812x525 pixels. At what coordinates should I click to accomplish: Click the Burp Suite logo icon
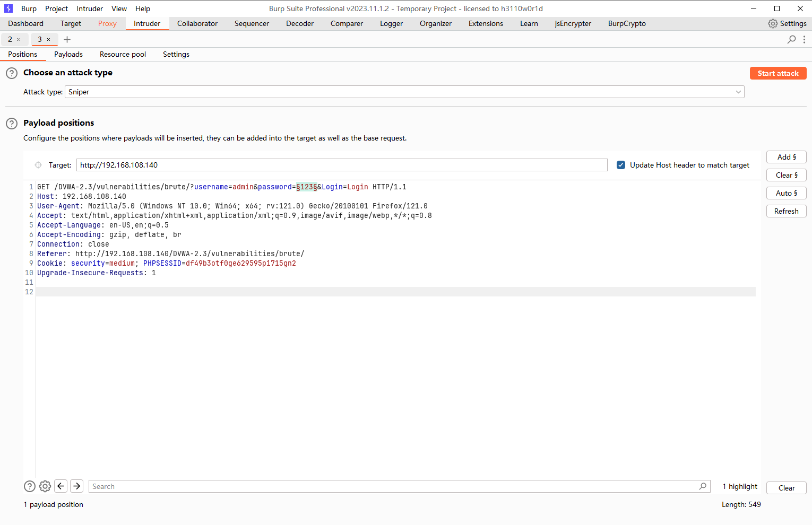click(8, 8)
